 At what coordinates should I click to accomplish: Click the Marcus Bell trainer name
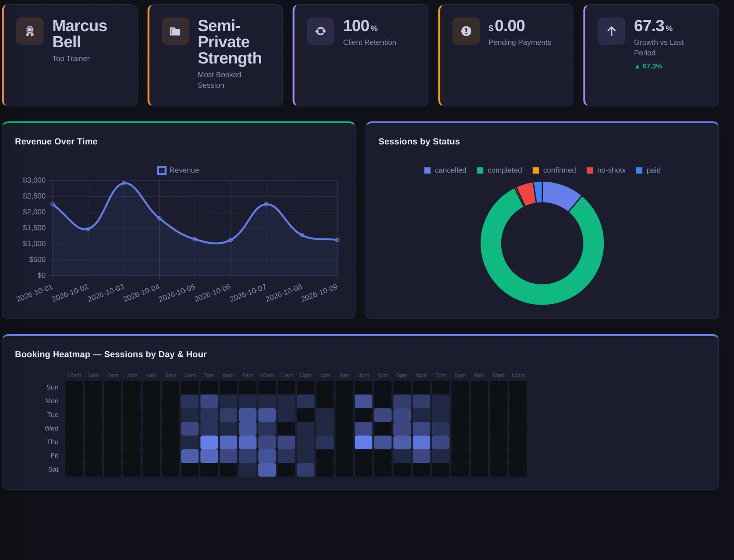(x=80, y=34)
